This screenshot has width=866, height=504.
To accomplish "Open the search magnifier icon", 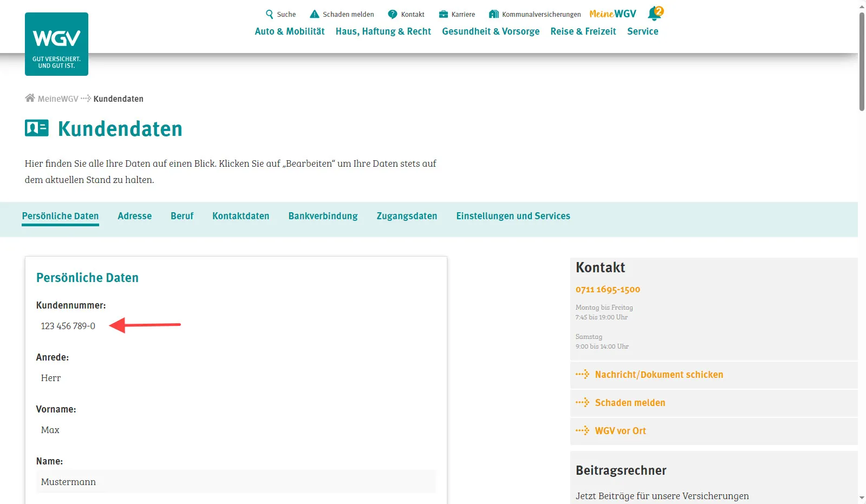I will (x=269, y=15).
